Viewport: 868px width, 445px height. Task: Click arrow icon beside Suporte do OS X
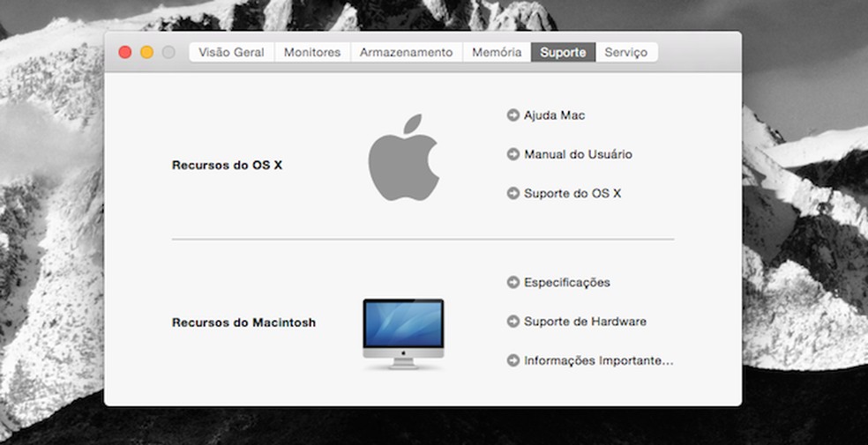[513, 194]
